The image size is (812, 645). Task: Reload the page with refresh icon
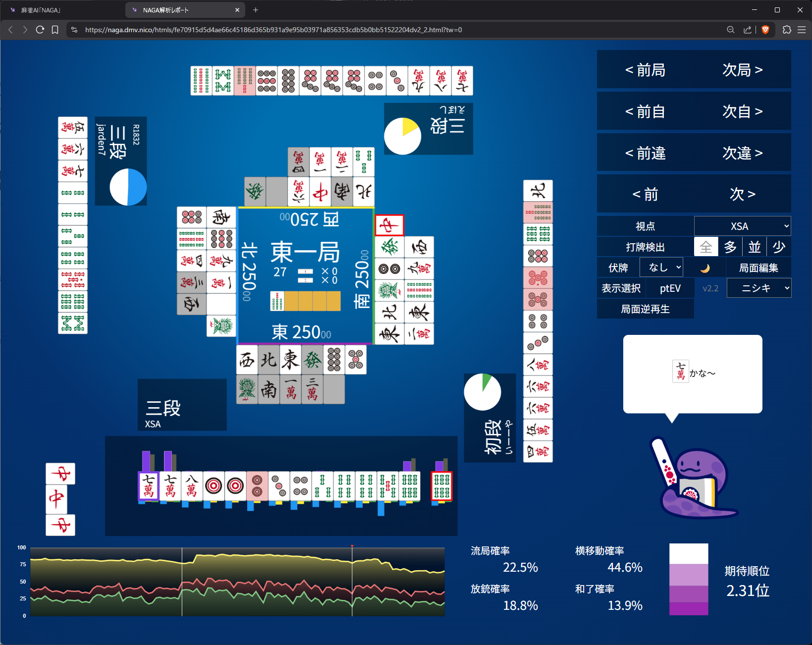click(x=40, y=30)
